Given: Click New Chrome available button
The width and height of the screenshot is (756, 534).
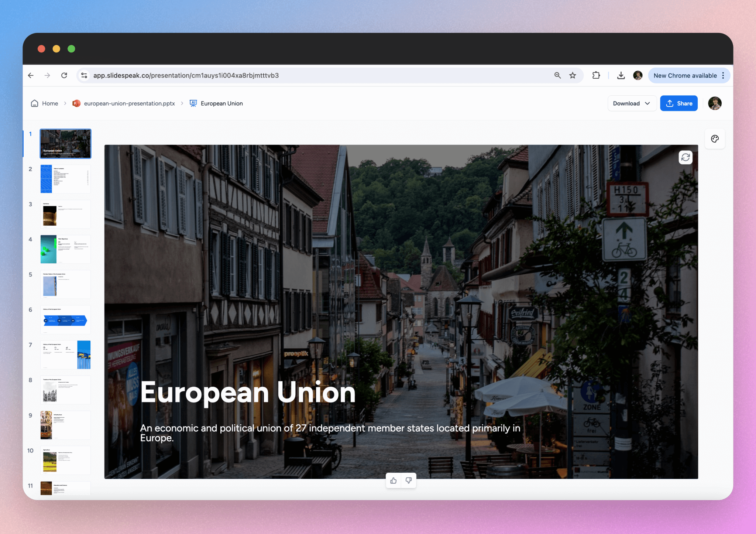Looking at the screenshot, I should tap(685, 75).
